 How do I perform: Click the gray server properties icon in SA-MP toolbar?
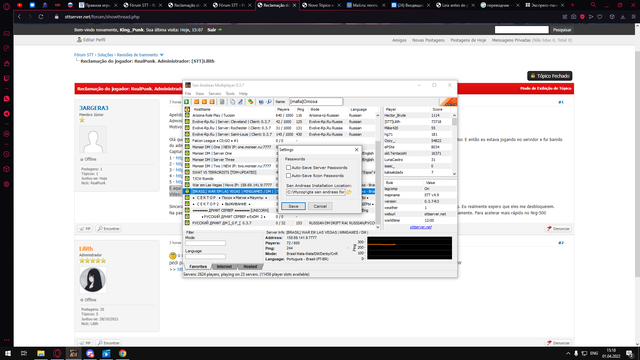pyautogui.click(x=222, y=102)
